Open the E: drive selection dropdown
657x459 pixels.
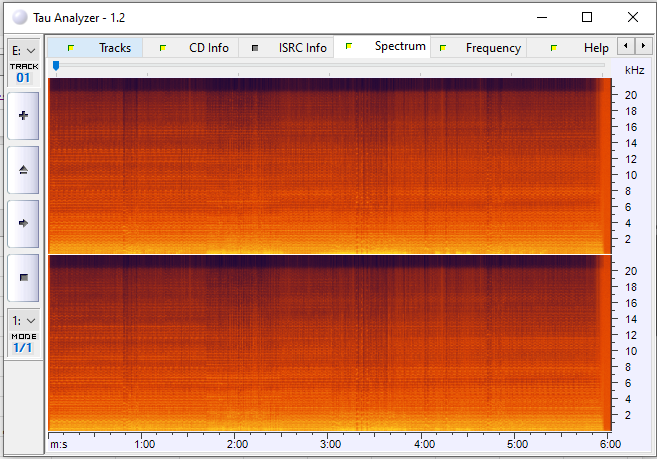pos(23,50)
